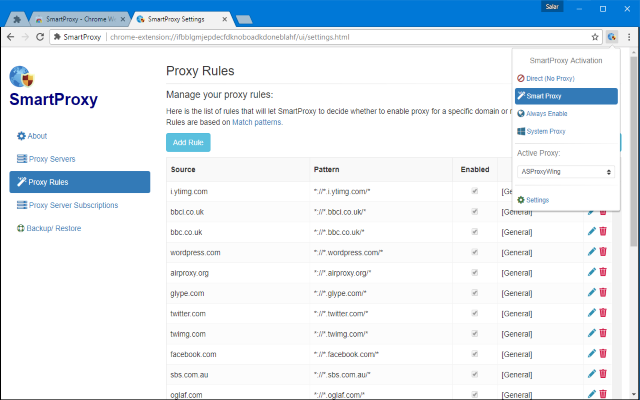Toggle enabled checkbox for i.ytimg.com
Image resolution: width=640 pixels, height=400 pixels.
(x=475, y=191)
